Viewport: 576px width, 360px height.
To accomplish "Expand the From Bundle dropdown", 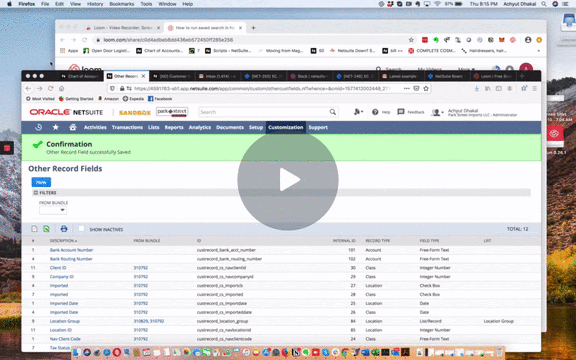I will tap(53, 210).
